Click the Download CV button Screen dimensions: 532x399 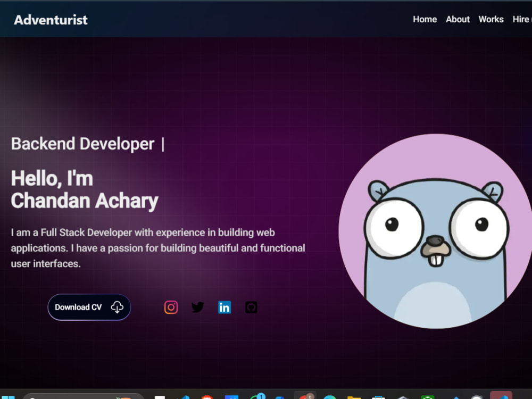point(89,307)
